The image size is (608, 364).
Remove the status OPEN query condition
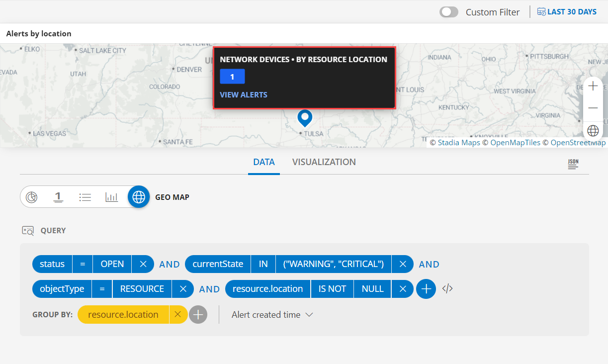(143, 264)
